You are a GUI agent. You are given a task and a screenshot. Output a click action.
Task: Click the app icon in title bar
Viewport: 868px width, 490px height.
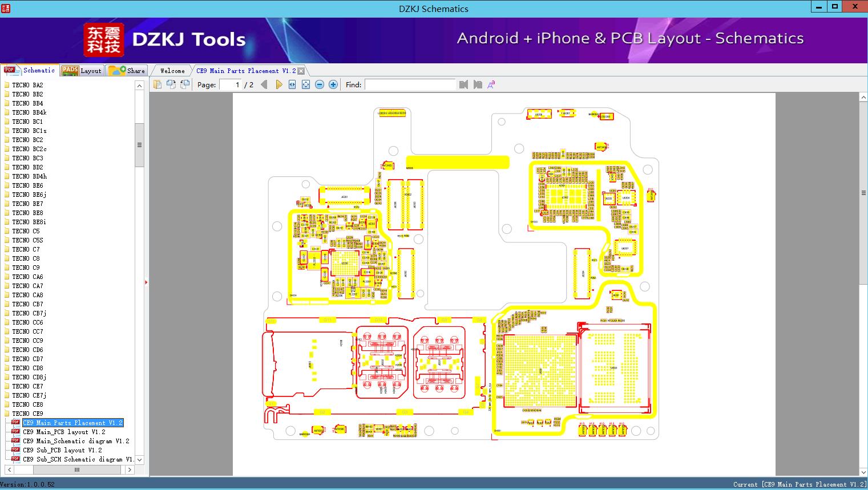pyautogui.click(x=6, y=8)
